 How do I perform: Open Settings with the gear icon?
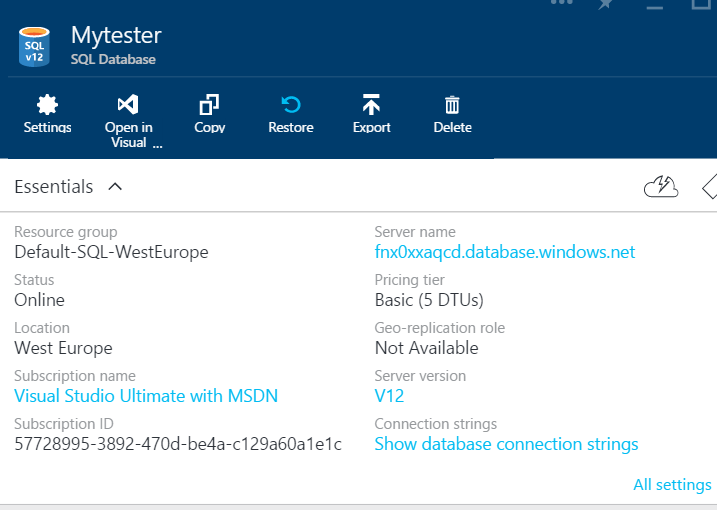click(x=47, y=105)
